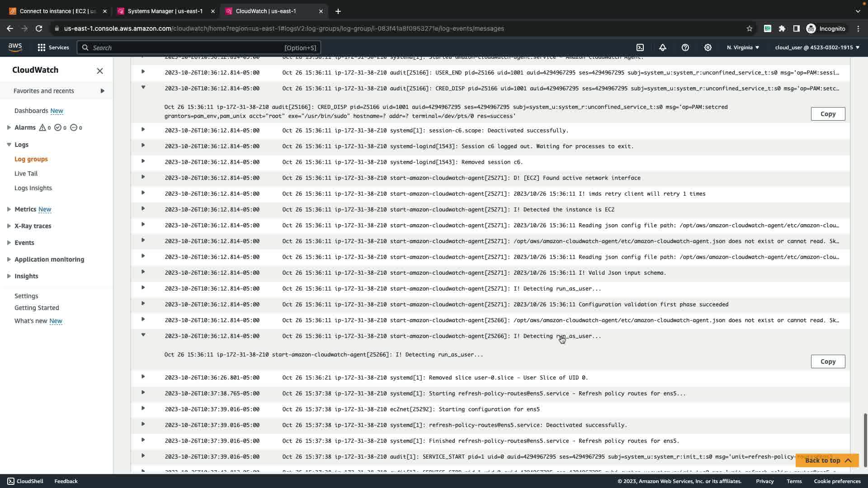Open the AWS console settings gear
868x488 pixels.
(x=708, y=47)
